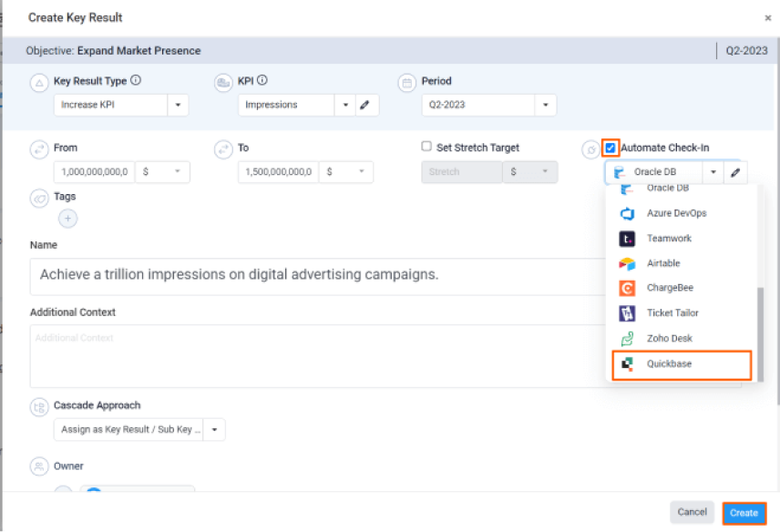Viewport: 780px width, 532px height.
Task: Expand the Cascade Approach dropdown
Action: point(214,430)
